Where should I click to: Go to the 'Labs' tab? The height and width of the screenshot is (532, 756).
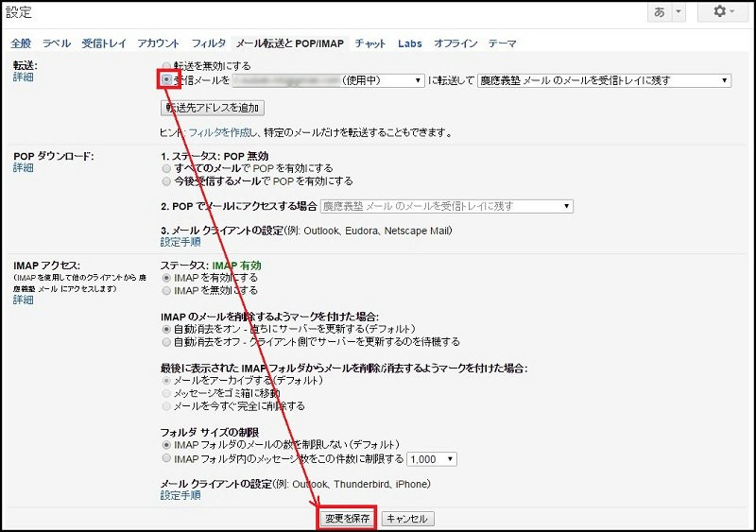(x=409, y=43)
